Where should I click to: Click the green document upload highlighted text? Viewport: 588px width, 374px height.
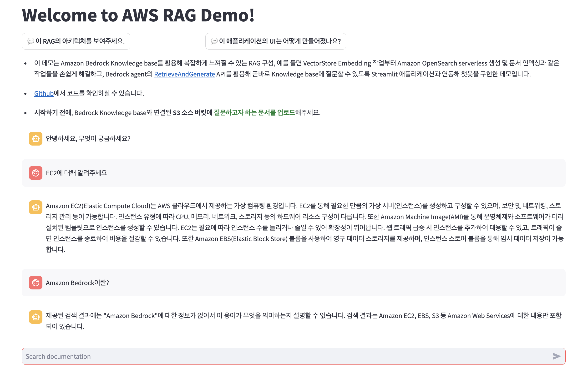tap(254, 112)
